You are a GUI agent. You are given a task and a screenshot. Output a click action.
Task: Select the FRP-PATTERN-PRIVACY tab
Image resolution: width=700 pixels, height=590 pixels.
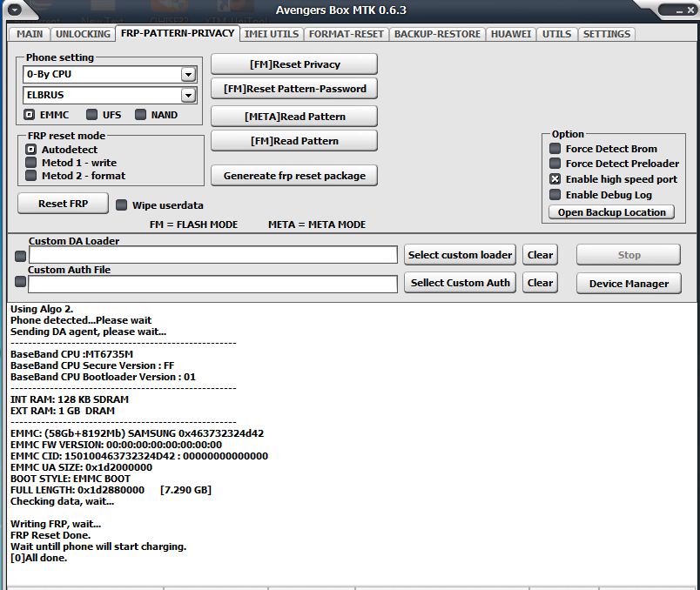pyautogui.click(x=178, y=33)
